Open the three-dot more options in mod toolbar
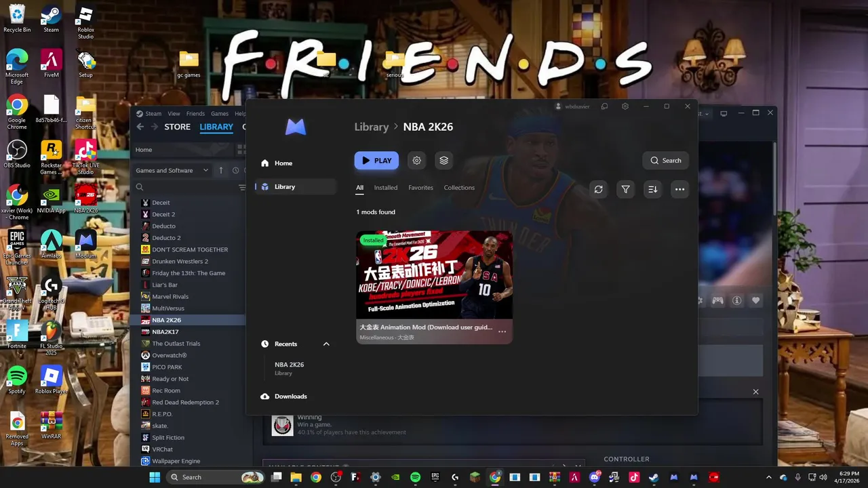The width and height of the screenshot is (868, 488). coord(679,190)
